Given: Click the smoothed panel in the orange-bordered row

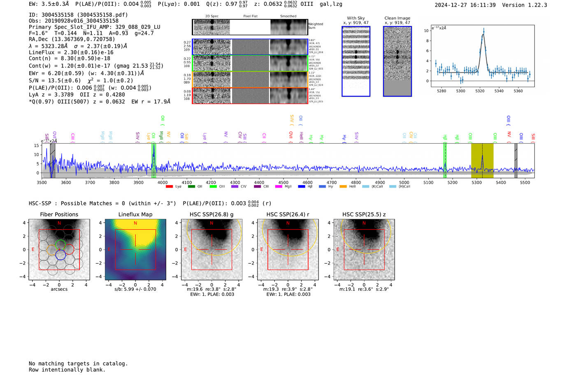Looking at the screenshot, I should pyautogui.click(x=288, y=79).
